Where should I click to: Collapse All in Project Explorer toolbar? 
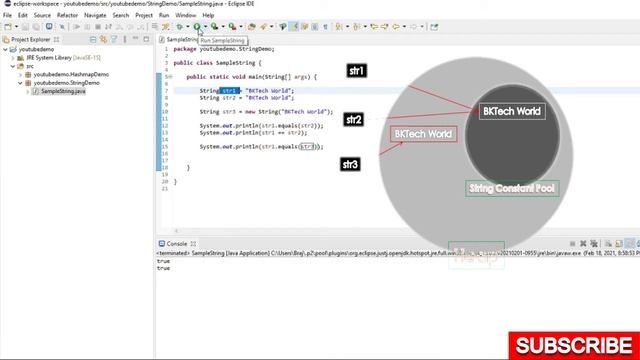coord(93,40)
